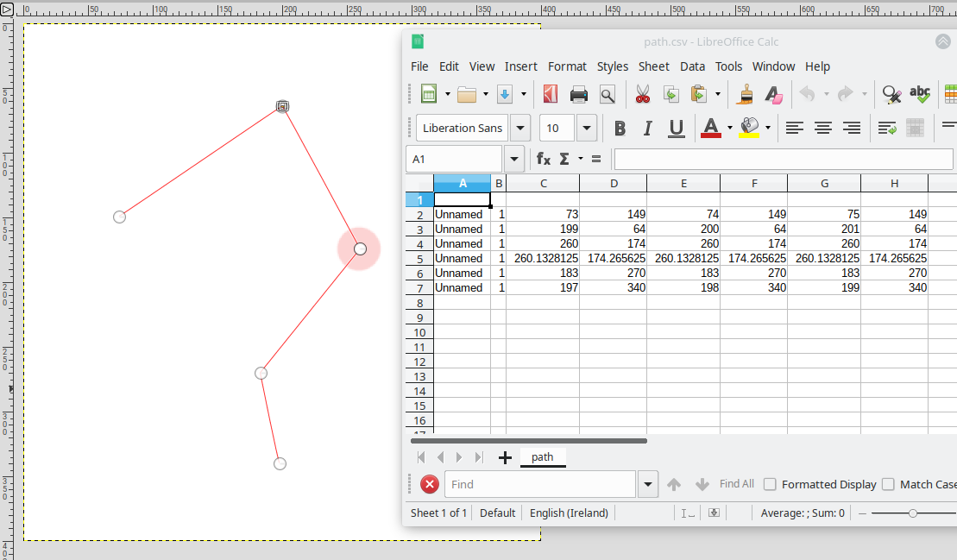This screenshot has height=560, width=957.
Task: Expand the Name Box dropdown
Action: (514, 160)
